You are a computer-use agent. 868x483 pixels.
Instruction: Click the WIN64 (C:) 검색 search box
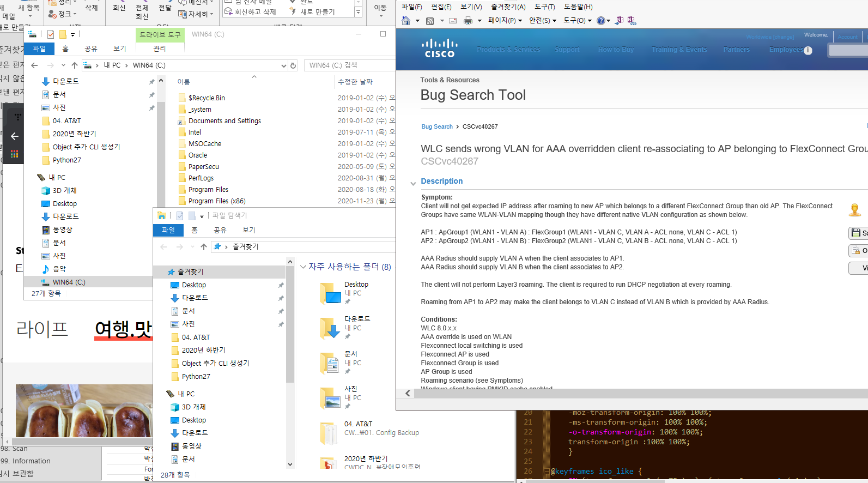pyautogui.click(x=350, y=65)
